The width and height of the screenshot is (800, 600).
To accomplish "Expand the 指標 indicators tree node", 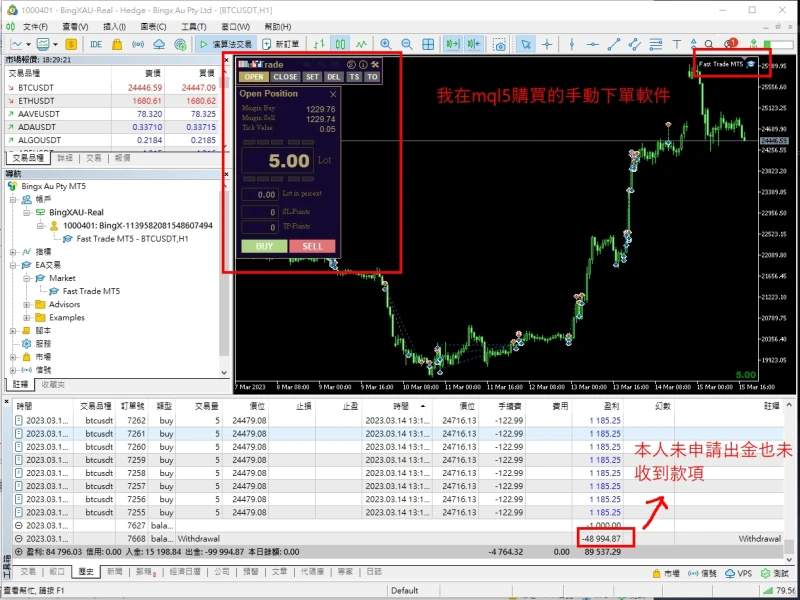I will (x=13, y=252).
